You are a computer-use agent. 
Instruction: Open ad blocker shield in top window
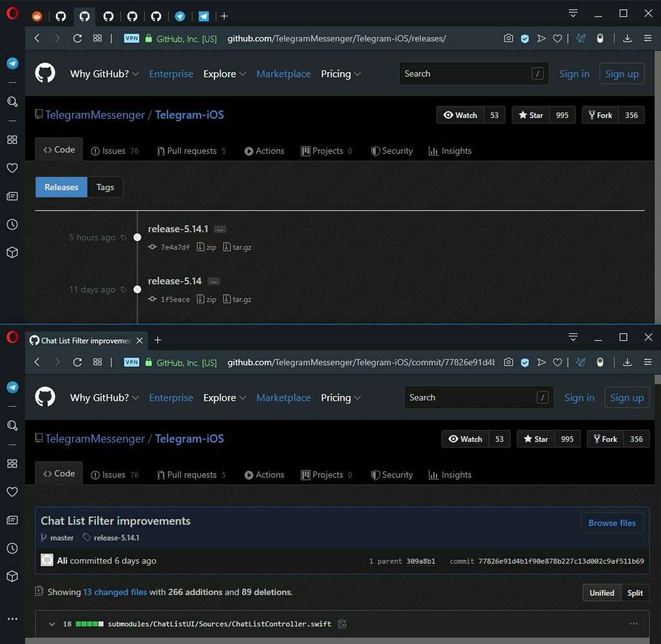tap(525, 39)
